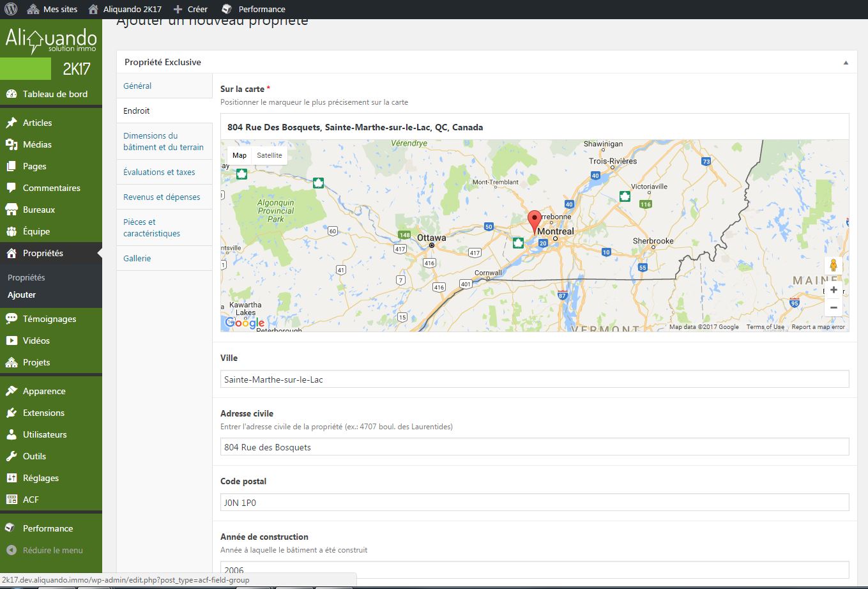The height and width of the screenshot is (589, 868).
Task: Switch the map to Map view
Action: click(x=240, y=155)
